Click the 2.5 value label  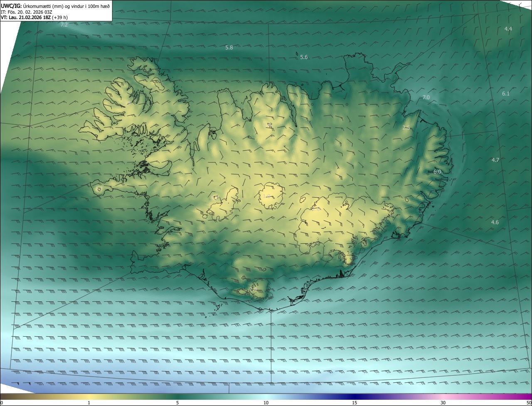click(406, 128)
